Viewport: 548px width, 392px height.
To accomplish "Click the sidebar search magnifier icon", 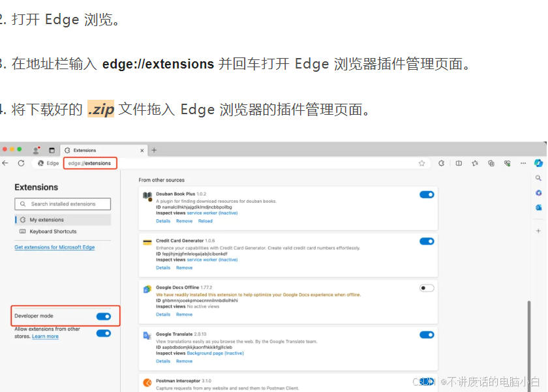I will [538, 178].
